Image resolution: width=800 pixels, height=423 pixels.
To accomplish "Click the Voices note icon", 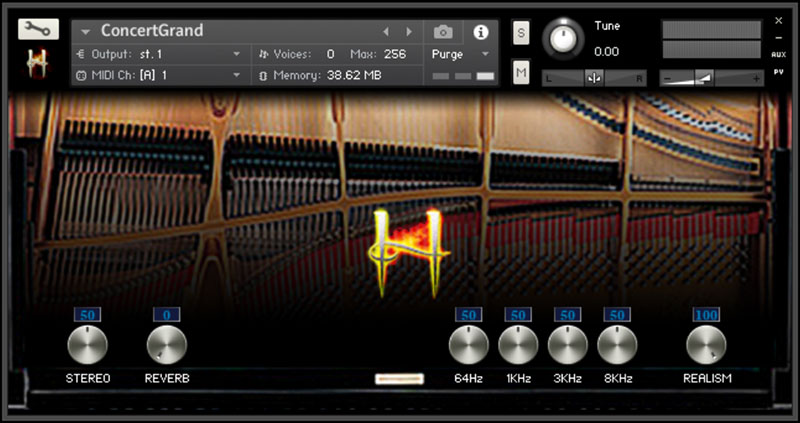I will [x=264, y=54].
